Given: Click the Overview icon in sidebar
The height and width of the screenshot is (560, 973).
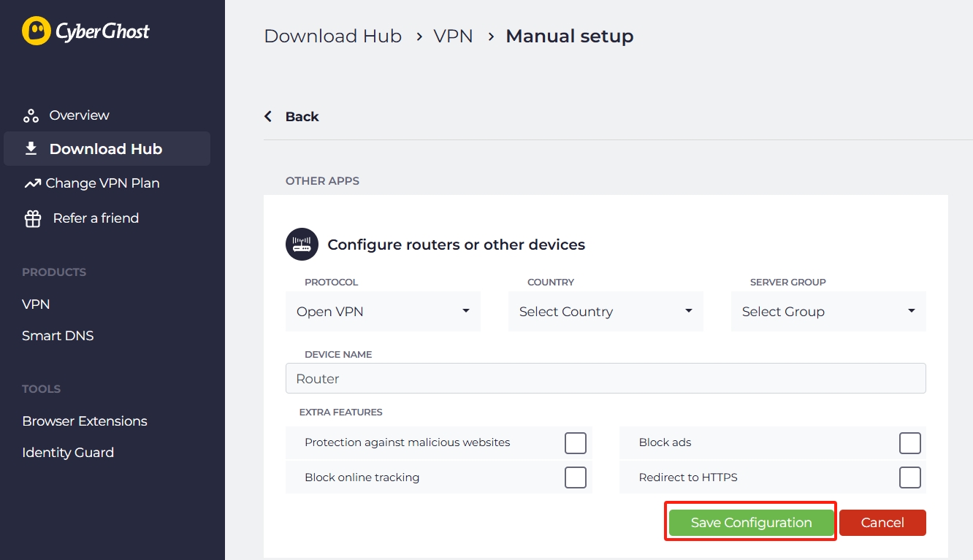Looking at the screenshot, I should point(31,115).
